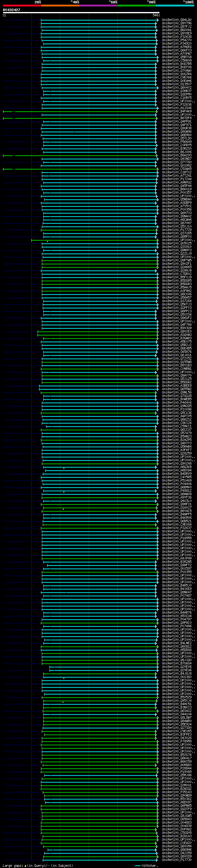The height and width of the screenshot is (868, 197).
Task: Select hit label UniRef100_B4KMV6
Action: [176, 518]
